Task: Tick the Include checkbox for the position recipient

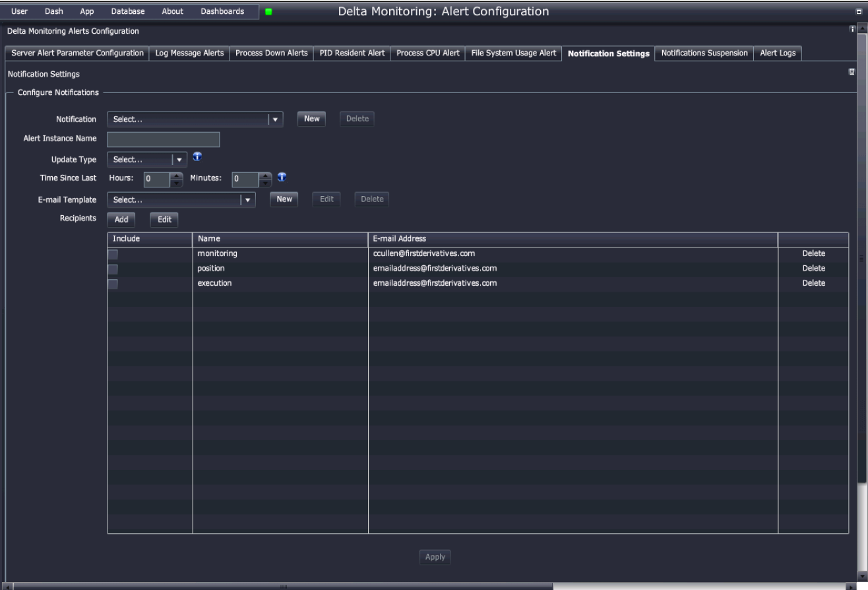Action: [113, 269]
